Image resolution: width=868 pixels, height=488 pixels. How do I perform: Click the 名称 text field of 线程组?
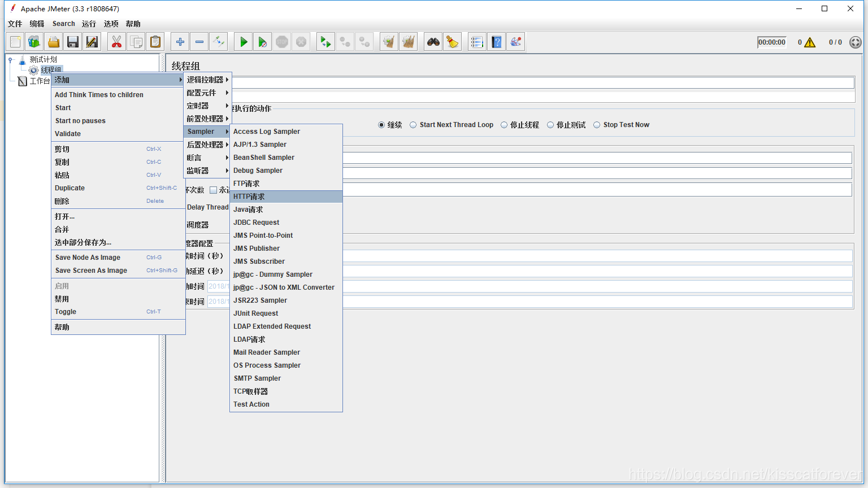[x=542, y=82]
